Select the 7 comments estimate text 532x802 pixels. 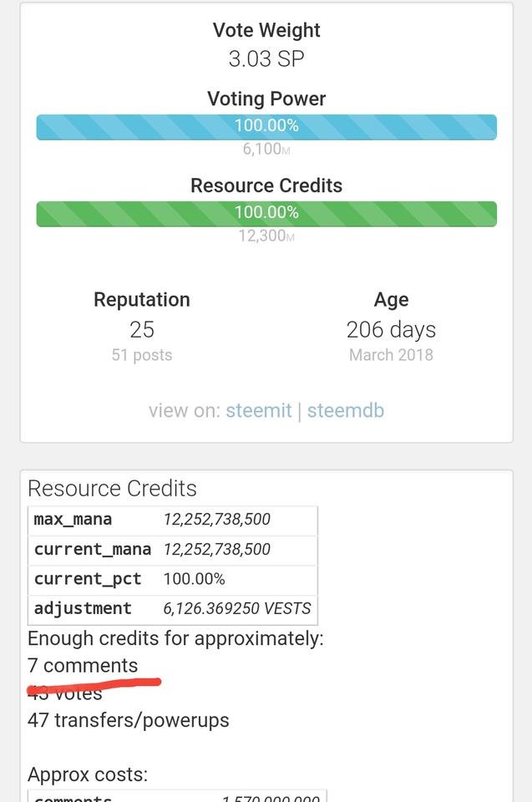(83, 665)
